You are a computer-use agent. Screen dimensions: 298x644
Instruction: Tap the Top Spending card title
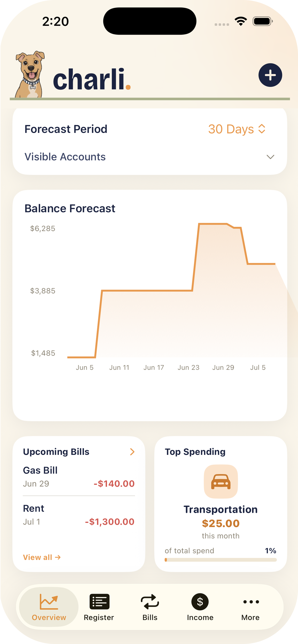pyautogui.click(x=195, y=452)
